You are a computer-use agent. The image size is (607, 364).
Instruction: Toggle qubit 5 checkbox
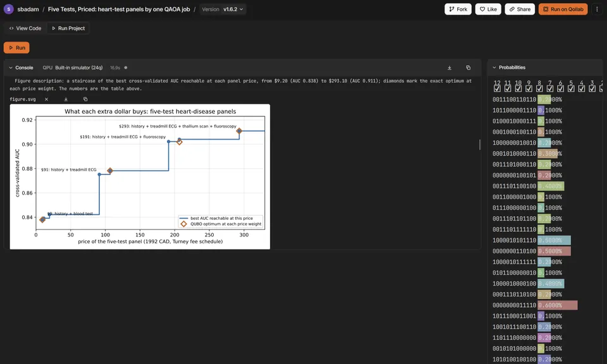(x=571, y=88)
